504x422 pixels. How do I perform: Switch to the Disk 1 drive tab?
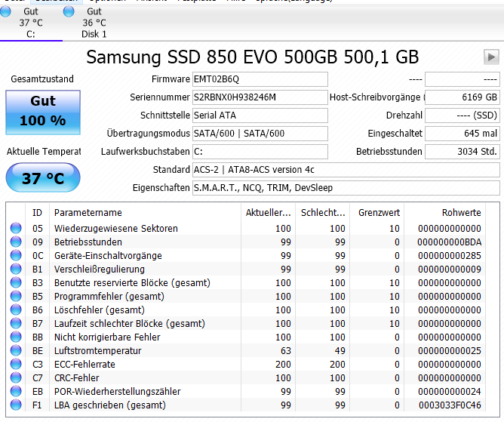click(94, 23)
